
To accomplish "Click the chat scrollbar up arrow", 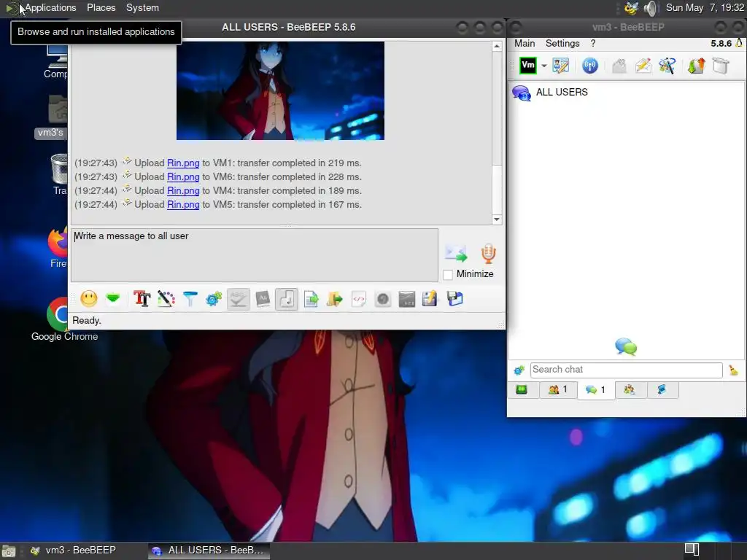I will pos(497,46).
